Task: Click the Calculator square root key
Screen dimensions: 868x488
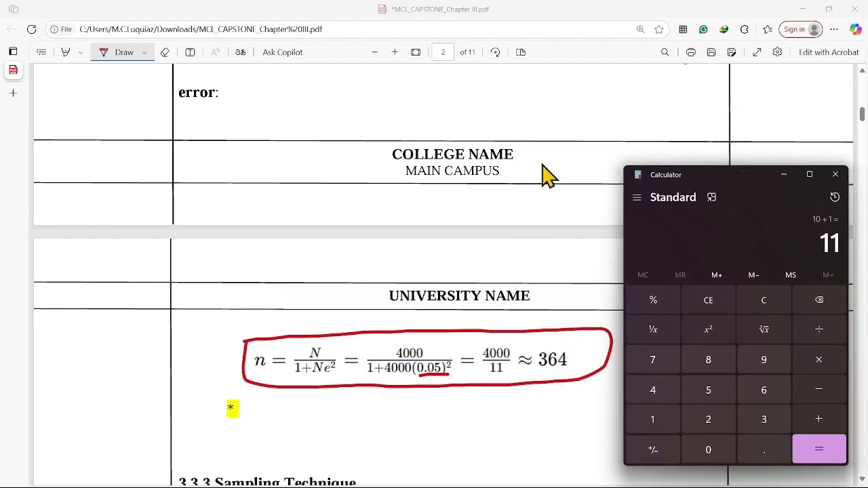Action: pyautogui.click(x=764, y=329)
